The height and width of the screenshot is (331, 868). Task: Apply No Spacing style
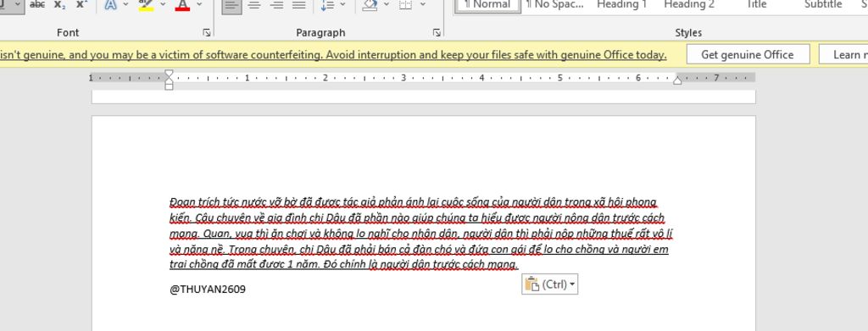click(554, 4)
